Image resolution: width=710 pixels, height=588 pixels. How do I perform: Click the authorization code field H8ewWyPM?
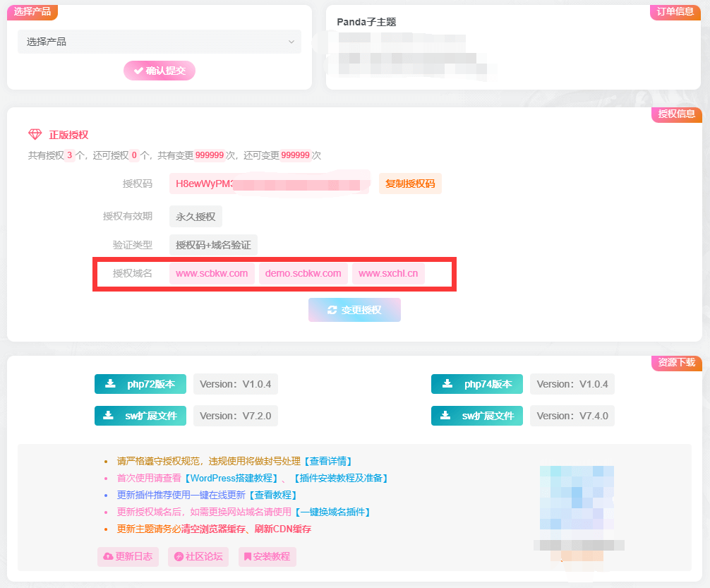270,184
